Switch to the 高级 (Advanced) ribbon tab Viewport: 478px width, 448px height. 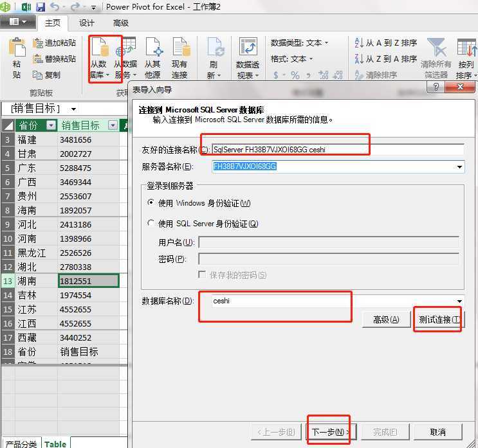(x=121, y=23)
